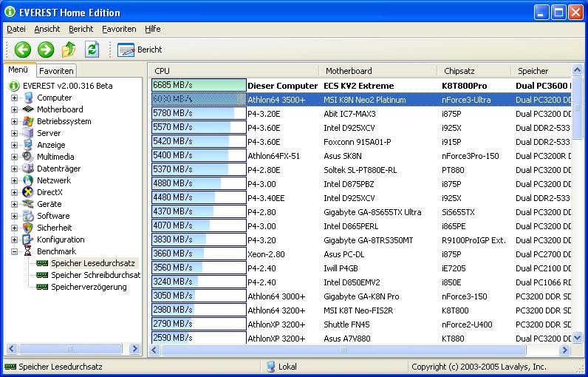Expand the Konfiguration tree node
The width and height of the screenshot is (588, 377).
[14, 240]
